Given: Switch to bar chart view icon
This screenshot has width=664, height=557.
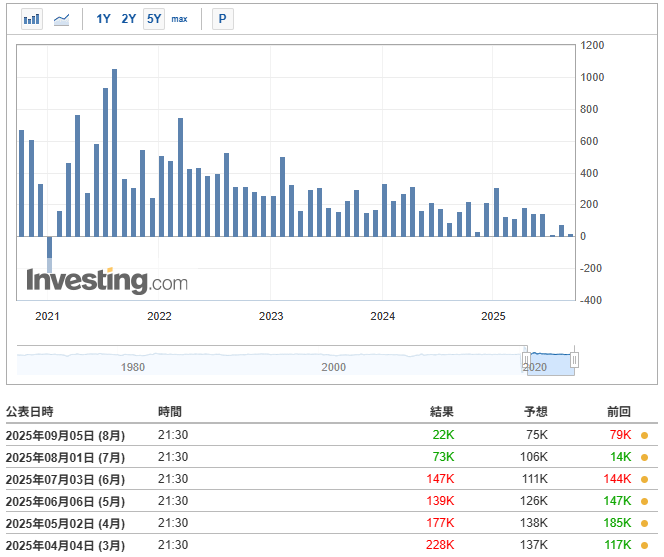Looking at the screenshot, I should pos(32,19).
